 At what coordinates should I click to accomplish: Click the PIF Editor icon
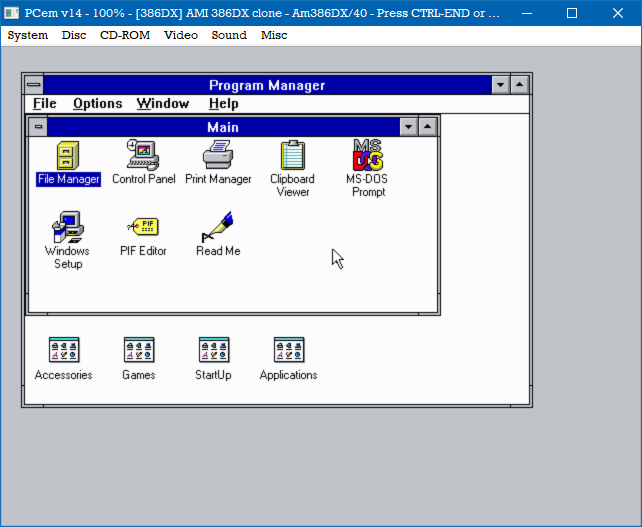[x=143, y=227]
